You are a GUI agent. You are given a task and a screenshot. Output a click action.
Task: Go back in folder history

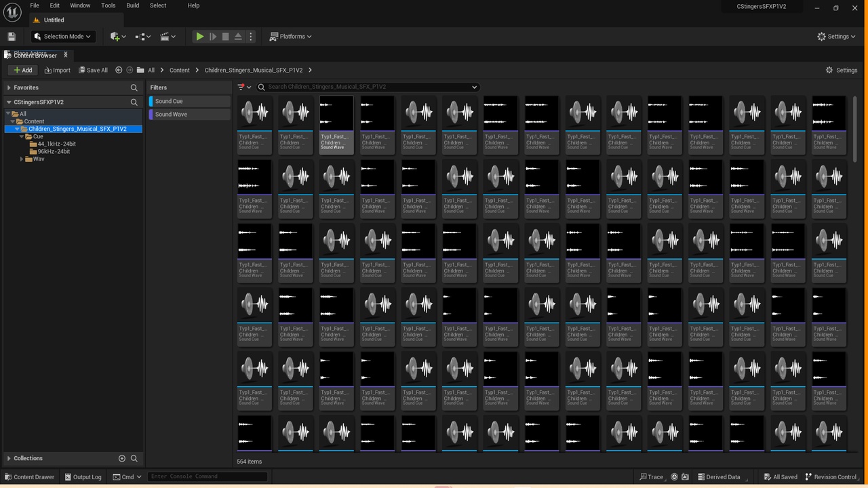pyautogui.click(x=119, y=70)
